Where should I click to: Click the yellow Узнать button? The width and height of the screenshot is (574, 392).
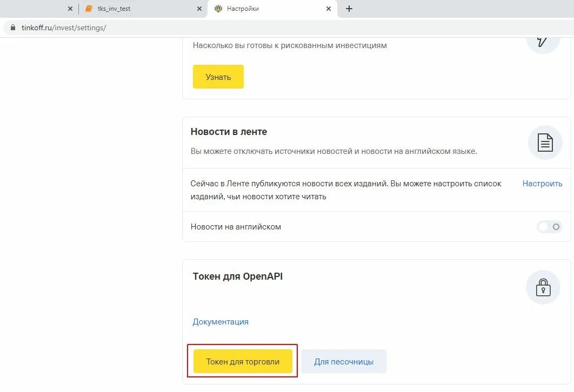coord(218,77)
